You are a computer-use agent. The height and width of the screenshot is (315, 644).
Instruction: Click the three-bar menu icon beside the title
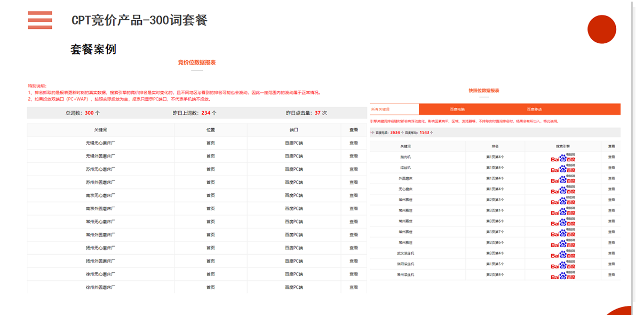(40, 20)
